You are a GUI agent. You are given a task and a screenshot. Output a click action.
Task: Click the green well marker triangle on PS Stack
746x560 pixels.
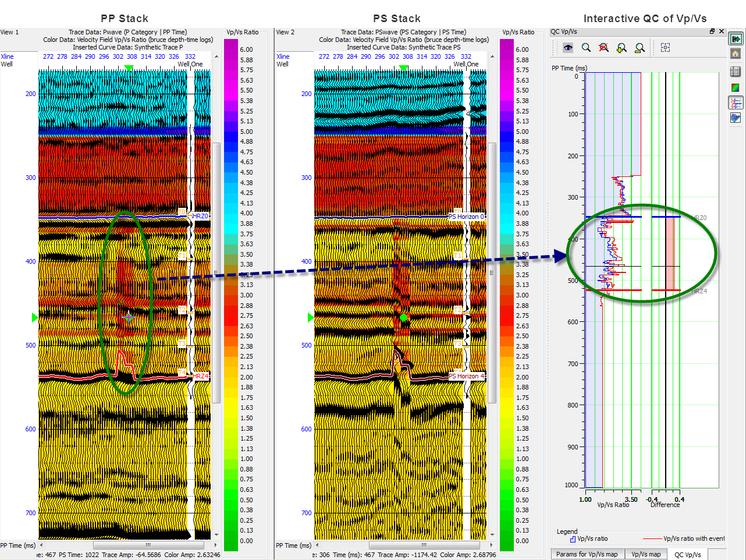click(404, 68)
